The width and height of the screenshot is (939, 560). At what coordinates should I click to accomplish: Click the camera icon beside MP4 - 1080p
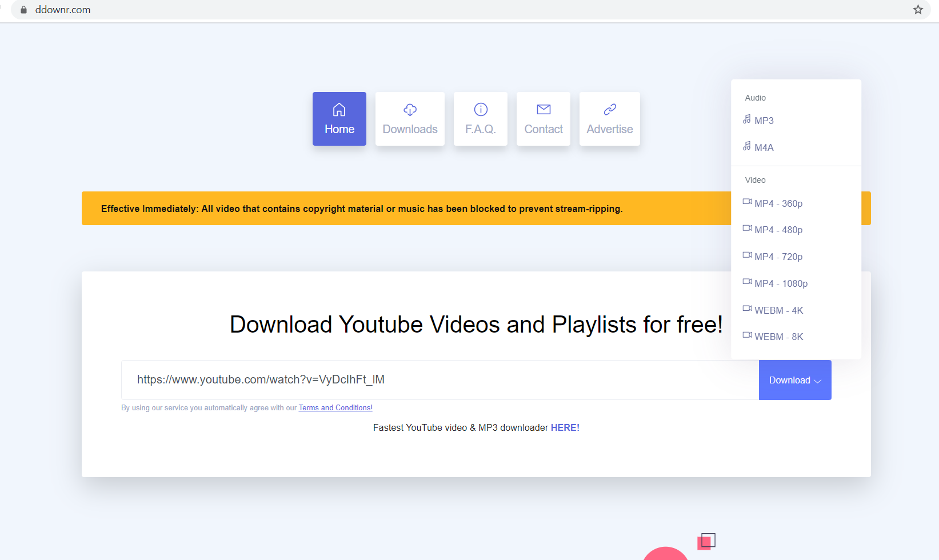pyautogui.click(x=747, y=282)
